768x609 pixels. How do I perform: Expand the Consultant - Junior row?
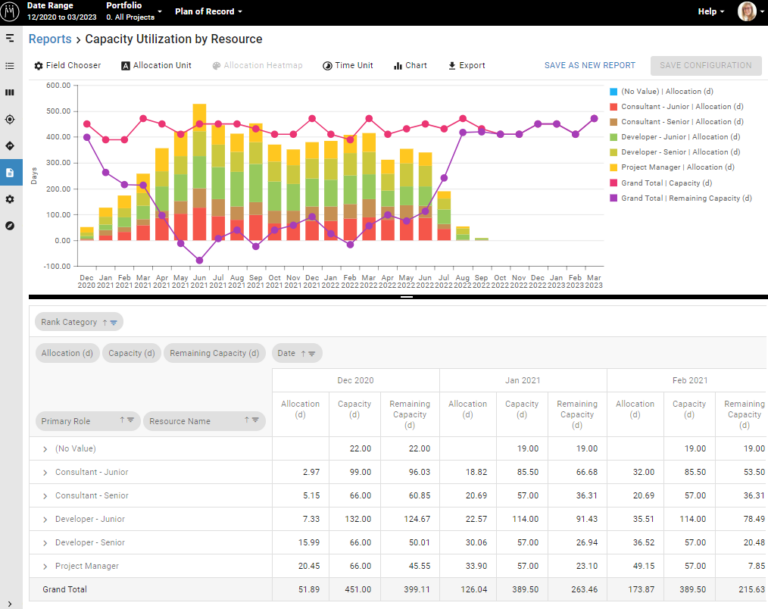(45, 472)
